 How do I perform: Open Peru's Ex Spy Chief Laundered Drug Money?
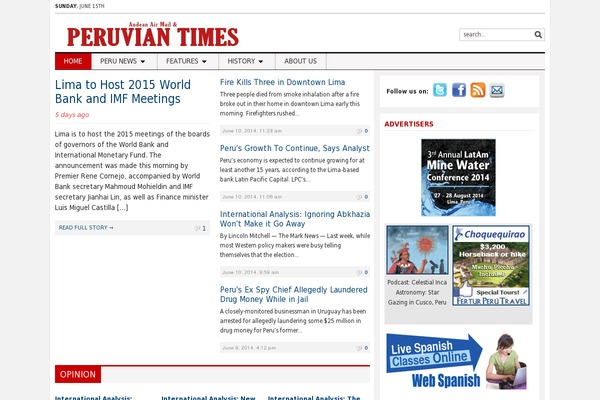click(x=293, y=294)
